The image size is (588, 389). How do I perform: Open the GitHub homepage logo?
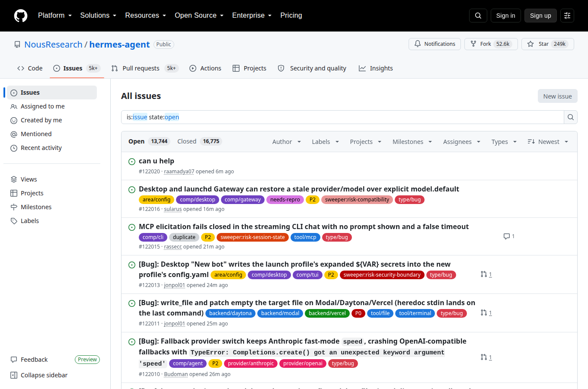click(21, 16)
